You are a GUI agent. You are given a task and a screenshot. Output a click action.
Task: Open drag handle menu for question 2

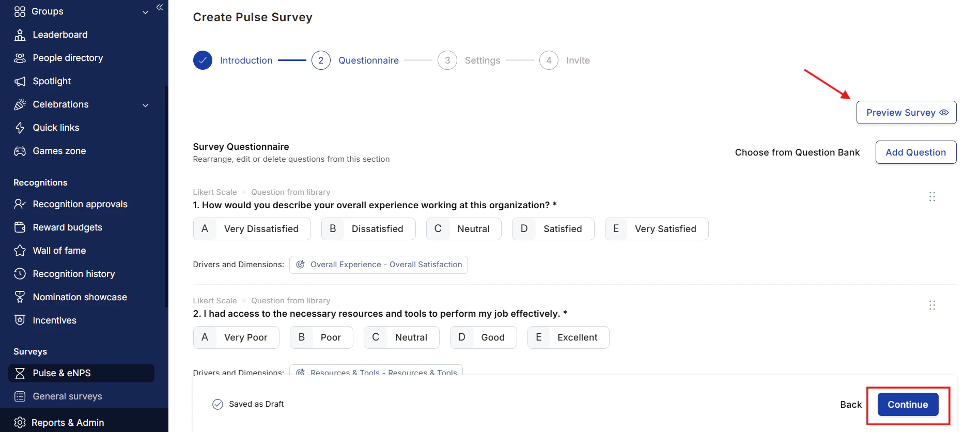point(932,305)
